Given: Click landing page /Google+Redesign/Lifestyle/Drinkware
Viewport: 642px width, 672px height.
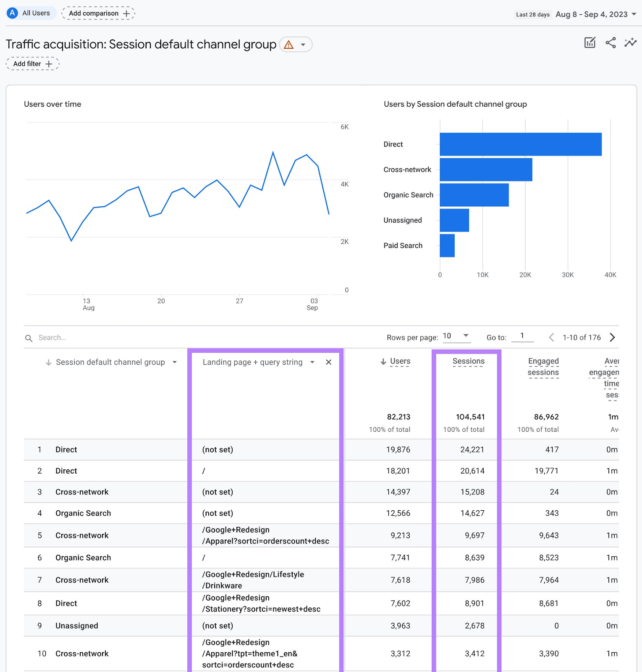Looking at the screenshot, I should tap(253, 580).
